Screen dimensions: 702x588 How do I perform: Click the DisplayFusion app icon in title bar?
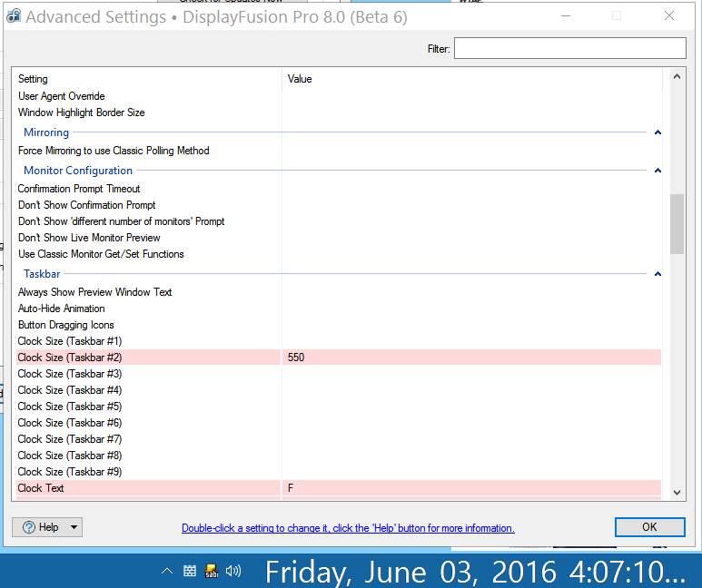14,16
